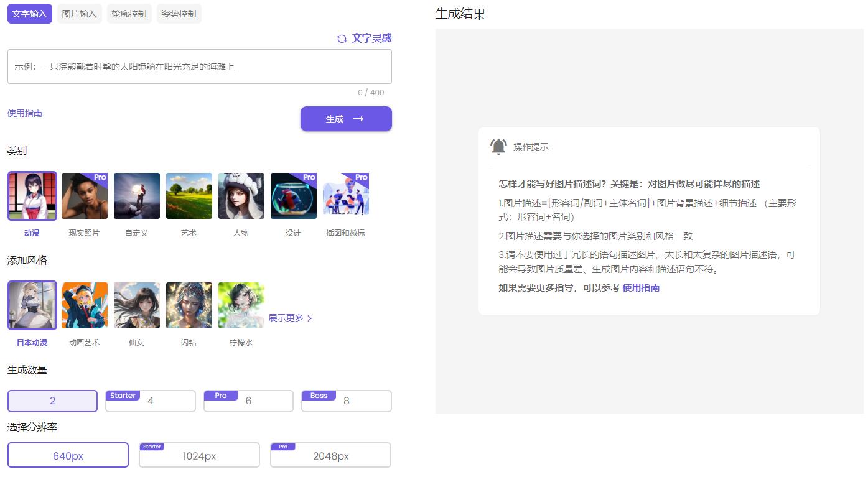Image resolution: width=868 pixels, height=477 pixels.
Task: Switch to the 图片输入 tab
Action: click(80, 14)
